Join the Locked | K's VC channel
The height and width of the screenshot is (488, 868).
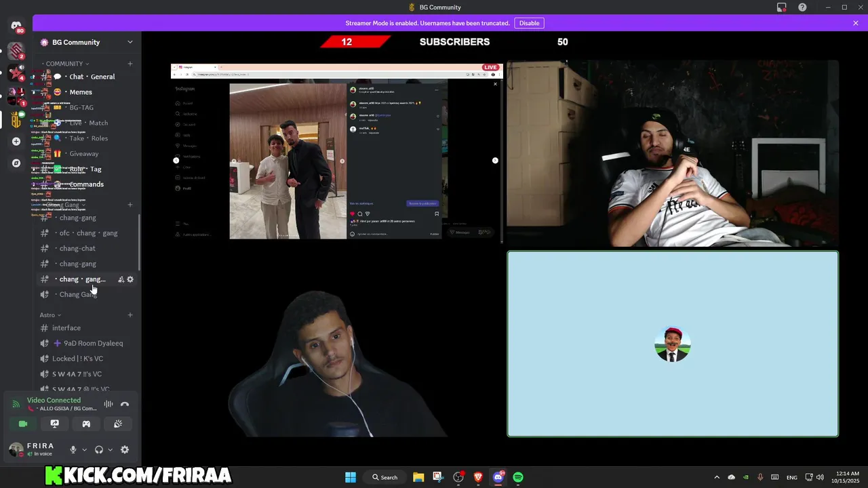[87, 359]
